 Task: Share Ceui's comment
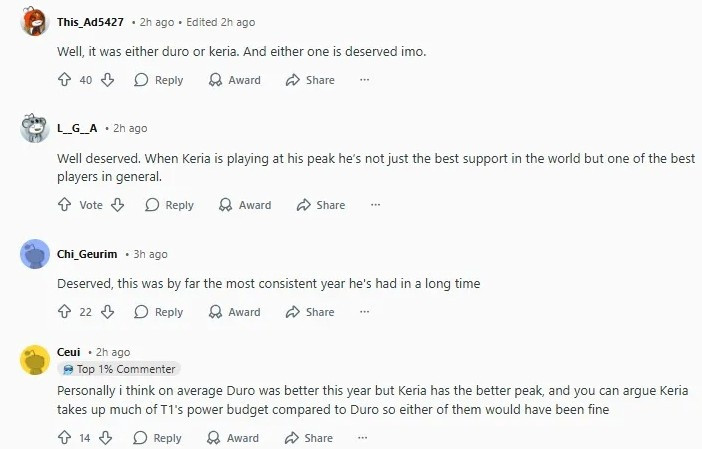[309, 438]
